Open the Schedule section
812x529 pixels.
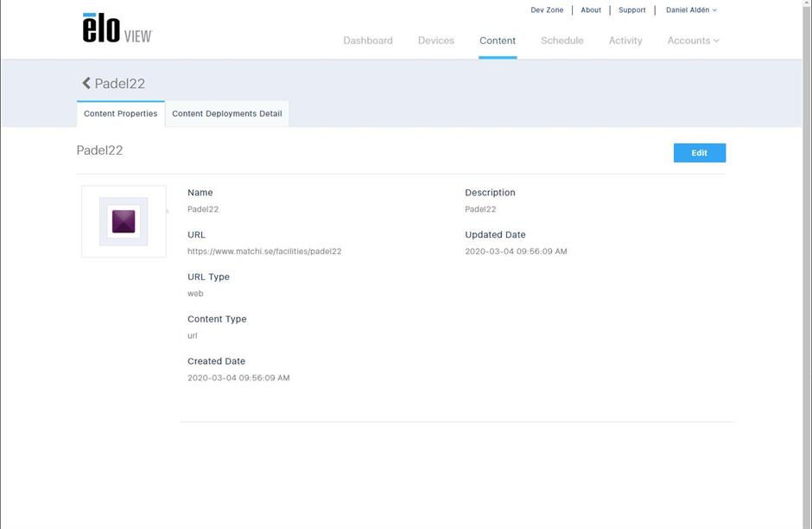pyautogui.click(x=561, y=41)
